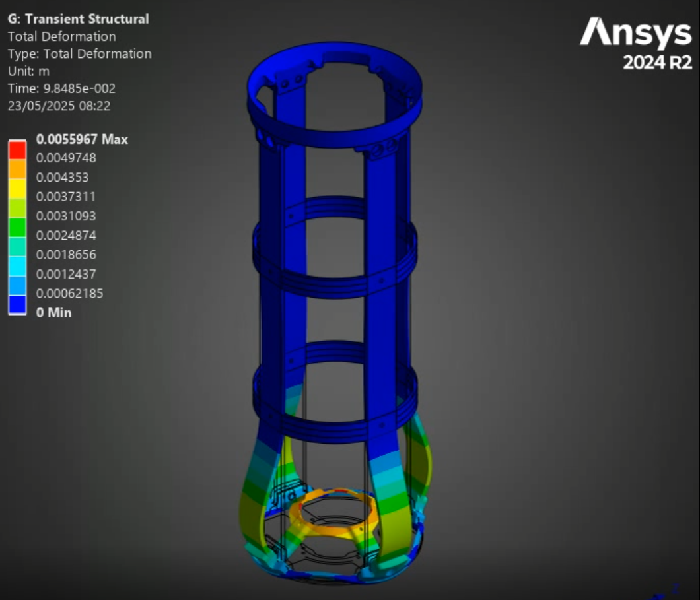Click the Unit: m annotation text
The image size is (700, 600).
[28, 71]
